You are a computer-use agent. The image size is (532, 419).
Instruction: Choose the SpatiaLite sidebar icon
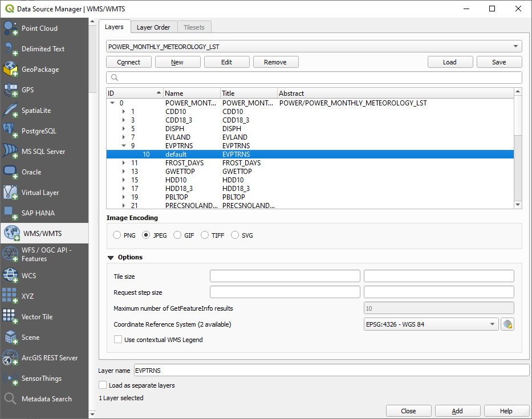(11, 111)
